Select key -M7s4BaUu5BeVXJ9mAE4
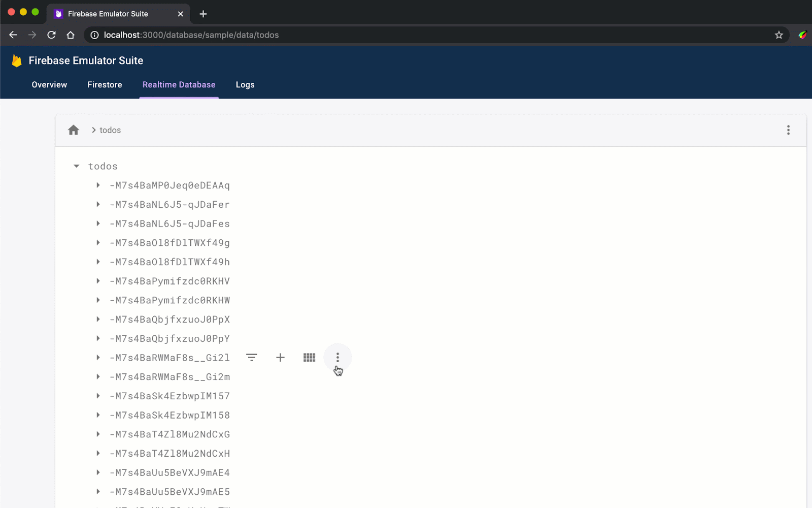The height and width of the screenshot is (508, 812). tap(170, 472)
